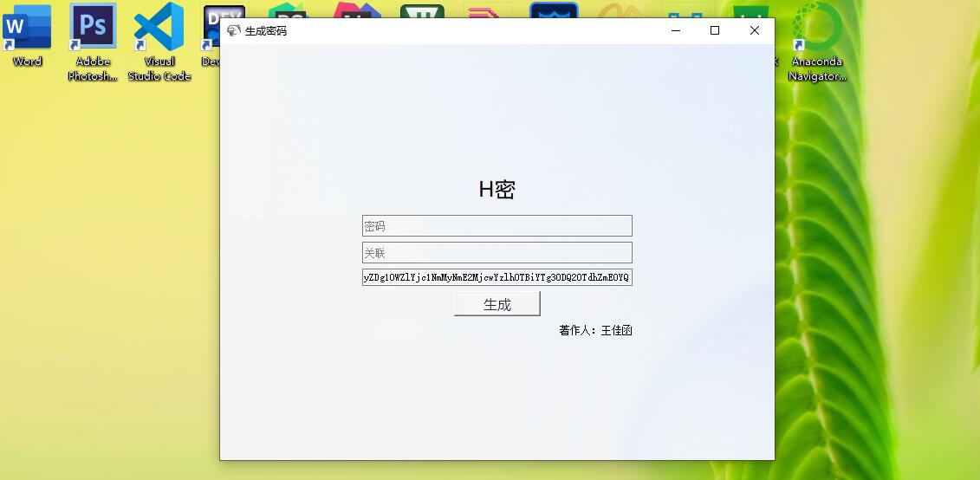Minimize the 生成密码 window

point(676,30)
